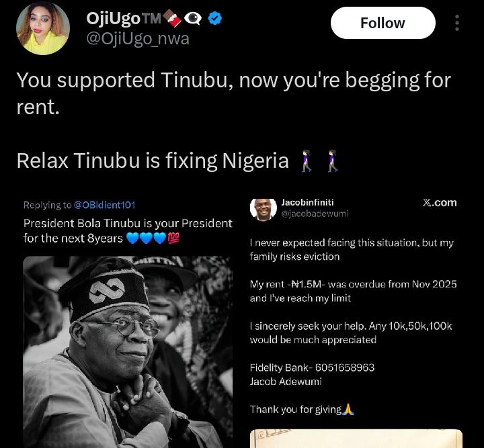The image size is (484, 448).
Task: Click the Follow button
Action: (x=382, y=24)
